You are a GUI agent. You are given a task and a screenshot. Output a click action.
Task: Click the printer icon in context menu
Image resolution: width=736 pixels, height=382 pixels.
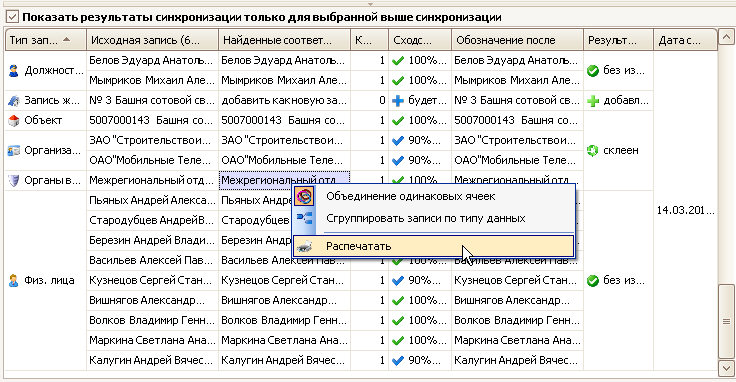coord(305,246)
